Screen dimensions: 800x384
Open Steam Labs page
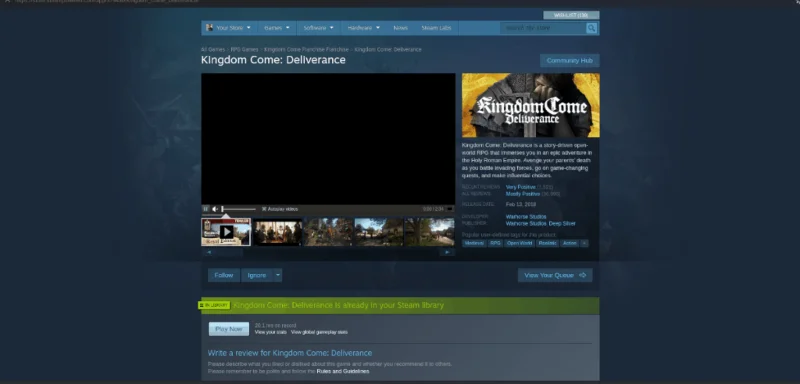pyautogui.click(x=436, y=28)
